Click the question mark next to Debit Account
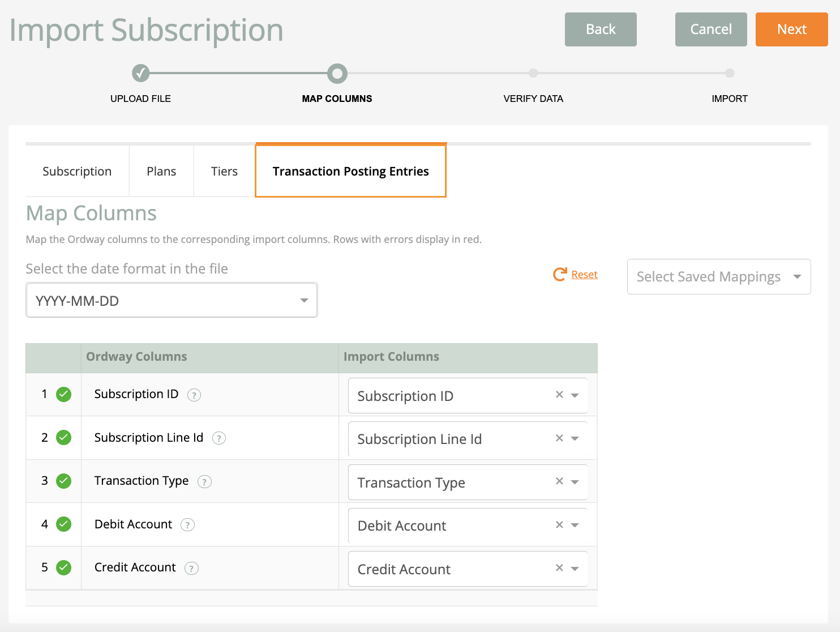840x632 pixels. pos(187,525)
